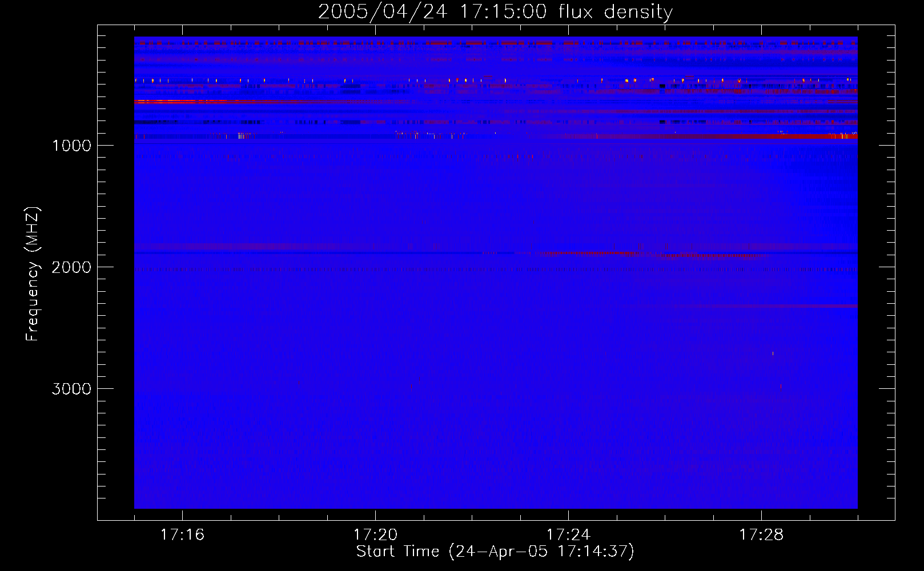The width and height of the screenshot is (924, 571).
Task: Click the plot title '2005/04/24 17:15:00 flux density'
Action: coord(495,12)
